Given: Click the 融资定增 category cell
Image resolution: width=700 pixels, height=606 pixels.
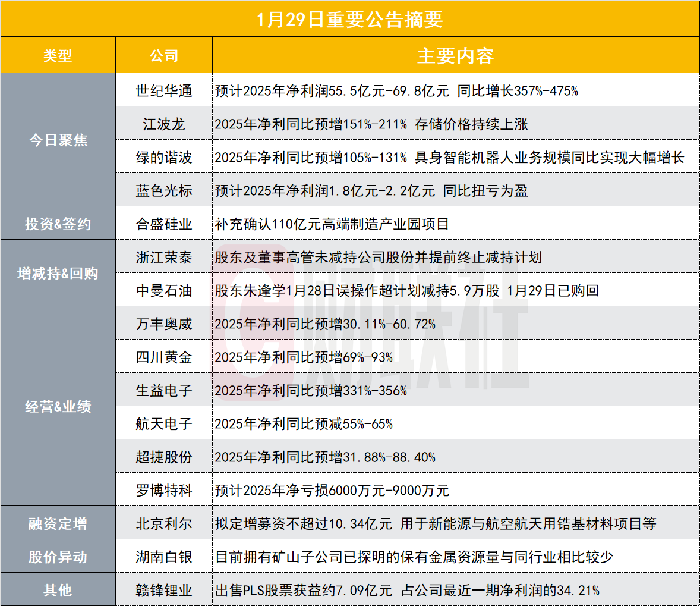Looking at the screenshot, I should click(58, 523).
